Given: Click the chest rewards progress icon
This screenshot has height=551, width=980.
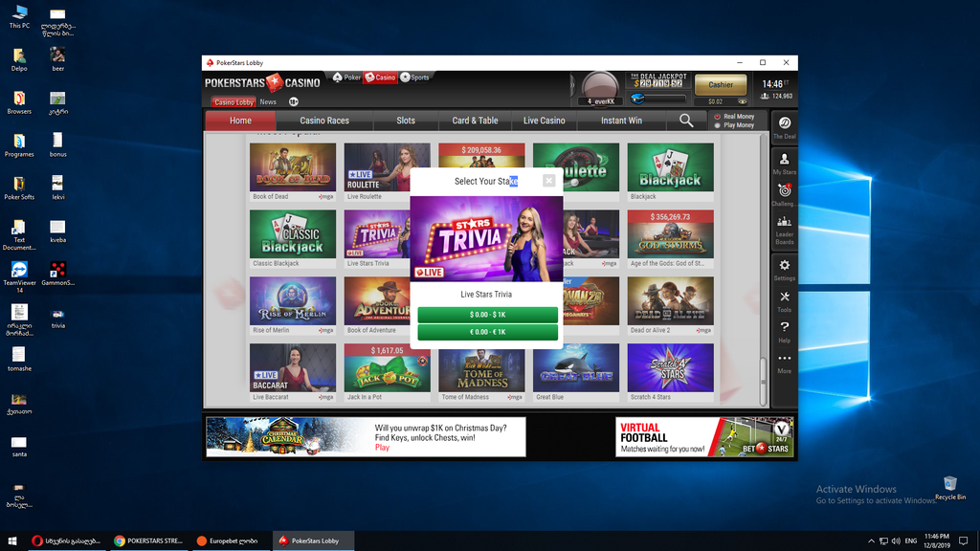Looking at the screenshot, I should pyautogui.click(x=636, y=99).
